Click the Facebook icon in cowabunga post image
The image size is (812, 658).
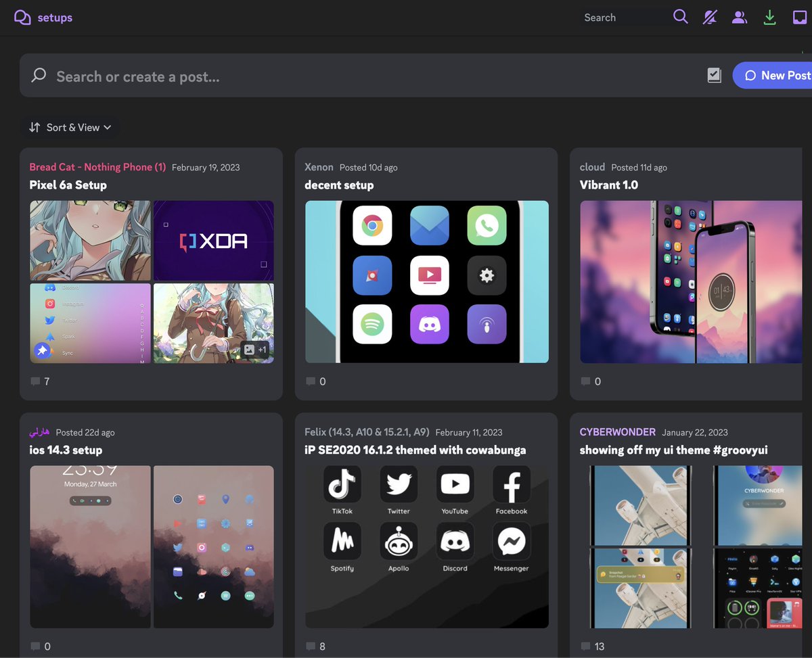pos(511,484)
